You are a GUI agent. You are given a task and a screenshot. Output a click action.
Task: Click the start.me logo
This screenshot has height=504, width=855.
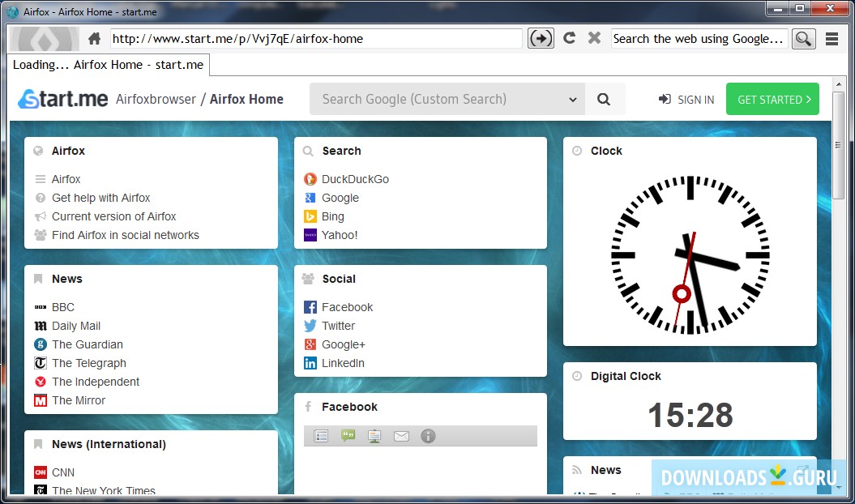pos(62,99)
